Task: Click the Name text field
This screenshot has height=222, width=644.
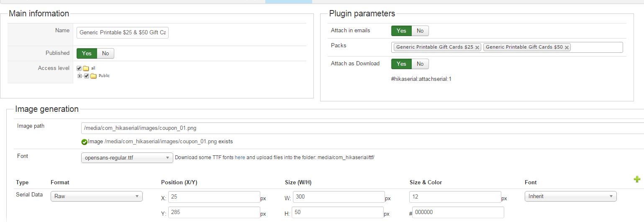Action: pos(123,33)
